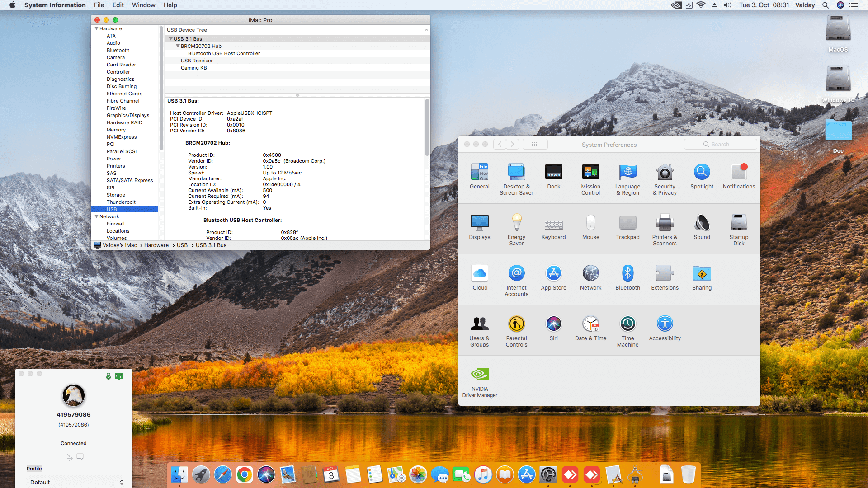
Task: Launch Google Chrome from the Dock
Action: [x=245, y=474]
